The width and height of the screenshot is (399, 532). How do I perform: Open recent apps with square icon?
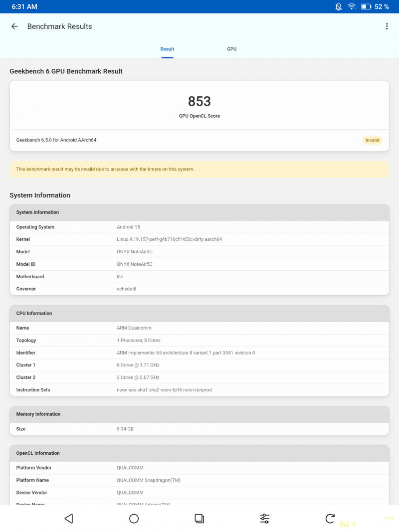click(x=199, y=519)
